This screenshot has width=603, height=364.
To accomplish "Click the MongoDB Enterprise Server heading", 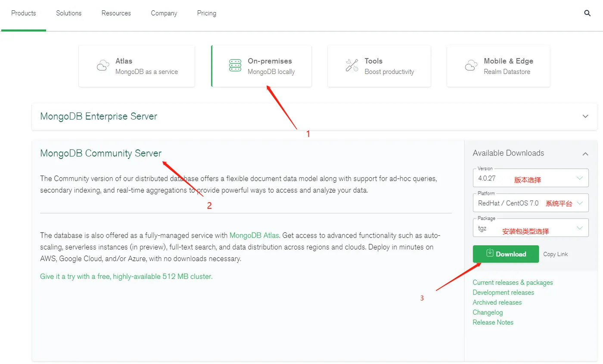I will point(99,116).
